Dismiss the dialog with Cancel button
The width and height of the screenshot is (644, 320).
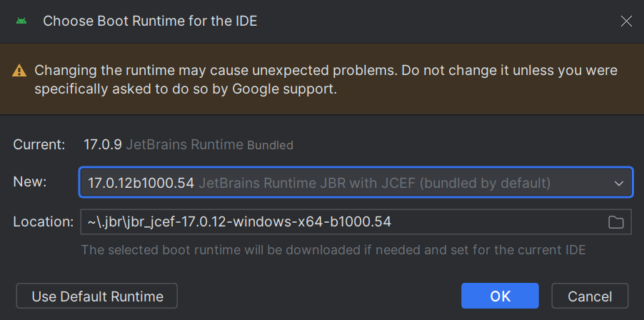coord(590,296)
